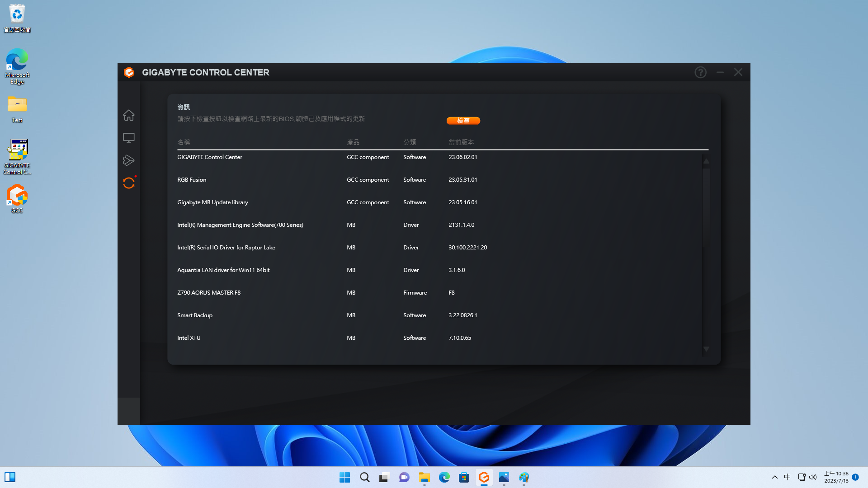Click version 7.10.0.65 cell
868x488 pixels.
click(x=460, y=338)
